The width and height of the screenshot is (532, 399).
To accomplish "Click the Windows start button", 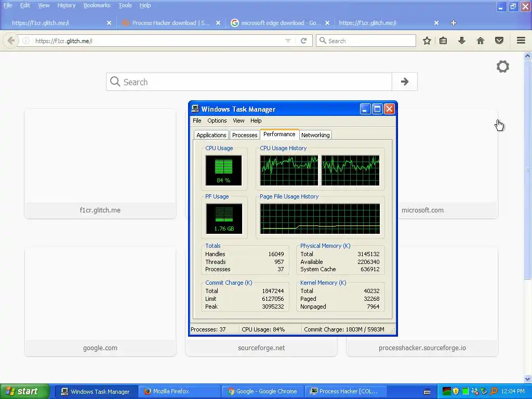I will pos(24,391).
